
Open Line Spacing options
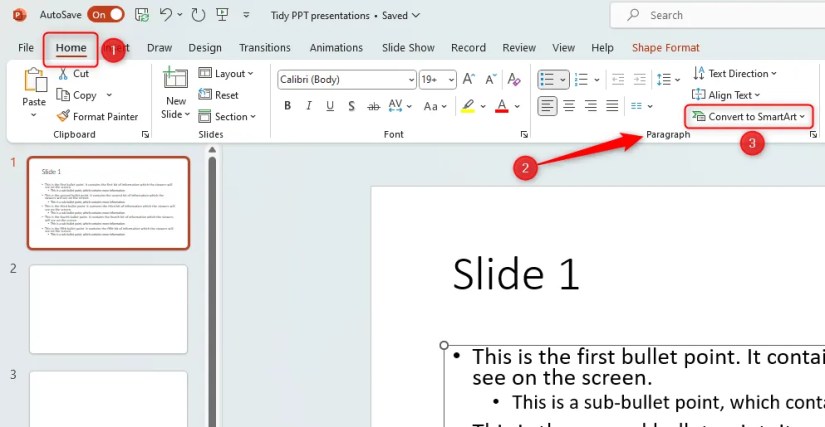click(668, 79)
